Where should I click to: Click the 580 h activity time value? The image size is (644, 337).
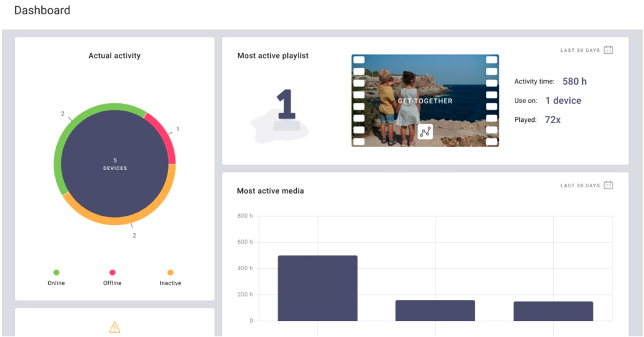(x=575, y=82)
